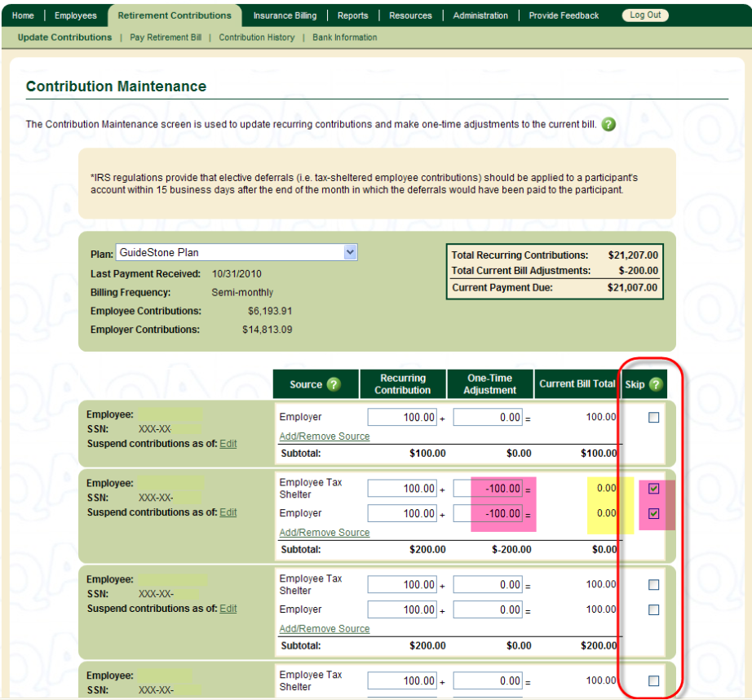Viewport: 752px width, 700px height.
Task: Uncheck Skip for second employee's Tax Shelter row
Action: point(653,489)
